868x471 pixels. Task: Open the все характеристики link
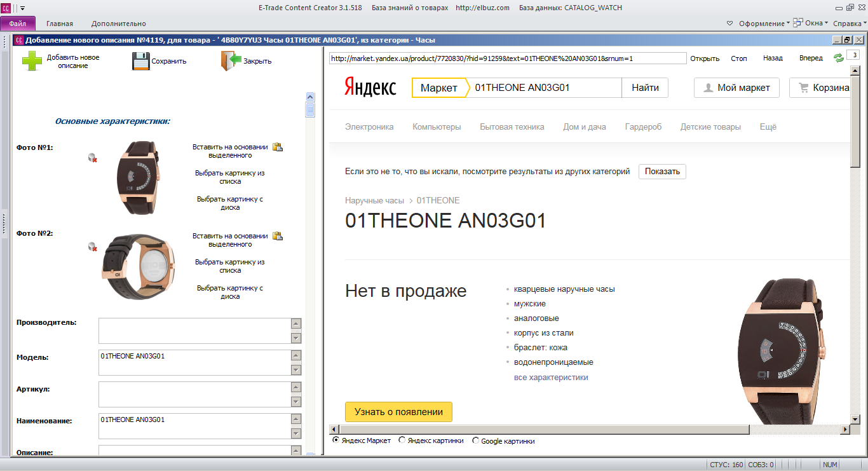point(551,377)
